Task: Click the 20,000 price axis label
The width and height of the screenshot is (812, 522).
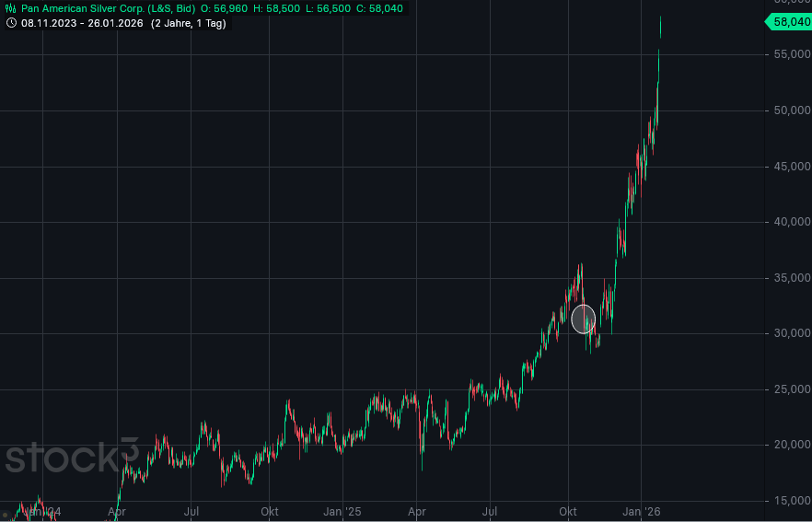Action: [787, 445]
